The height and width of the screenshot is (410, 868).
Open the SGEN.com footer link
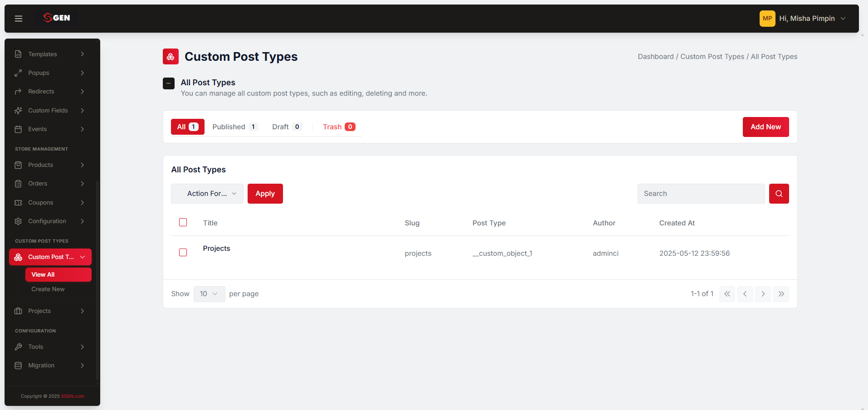73,396
